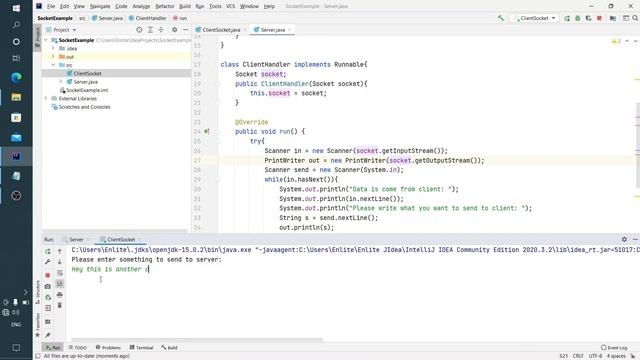This screenshot has width=640, height=360.
Task: Open Microsoft Edge from the taskbar
Action: coord(16,77)
